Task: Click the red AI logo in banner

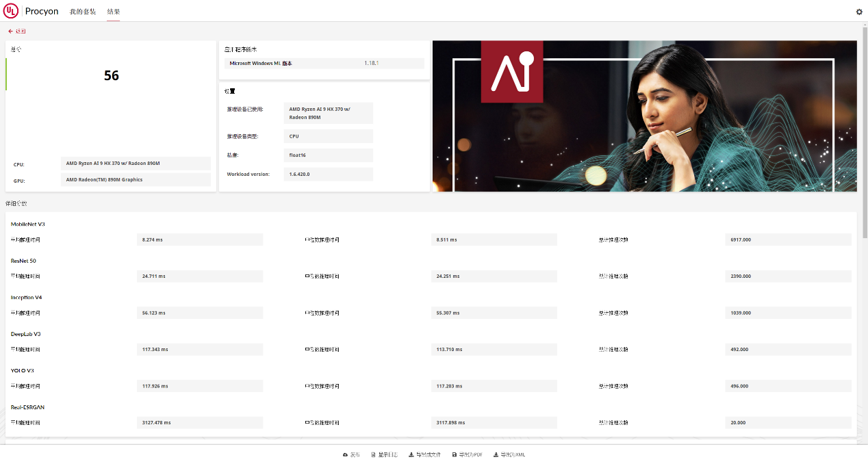Action: pyautogui.click(x=511, y=71)
